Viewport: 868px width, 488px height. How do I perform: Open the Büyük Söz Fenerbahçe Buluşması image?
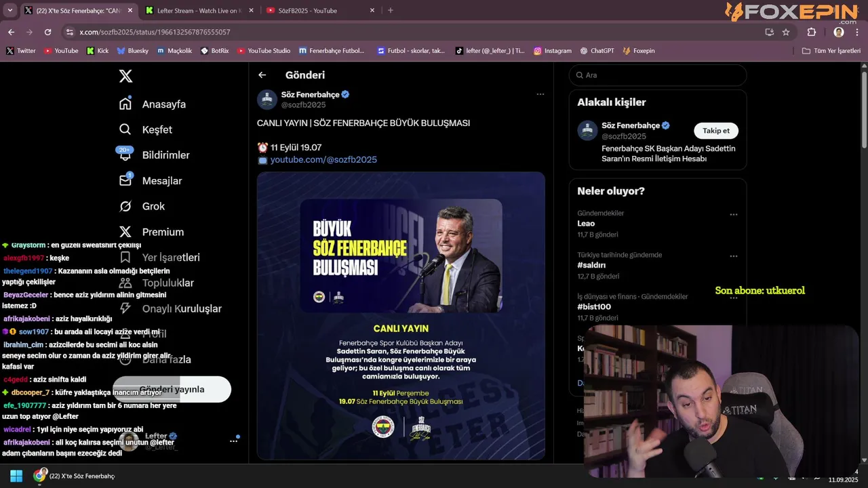pos(401,316)
